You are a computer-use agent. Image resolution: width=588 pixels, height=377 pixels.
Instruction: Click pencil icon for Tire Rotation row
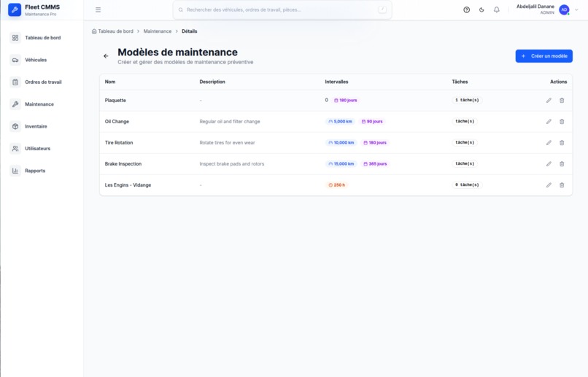pyautogui.click(x=549, y=143)
